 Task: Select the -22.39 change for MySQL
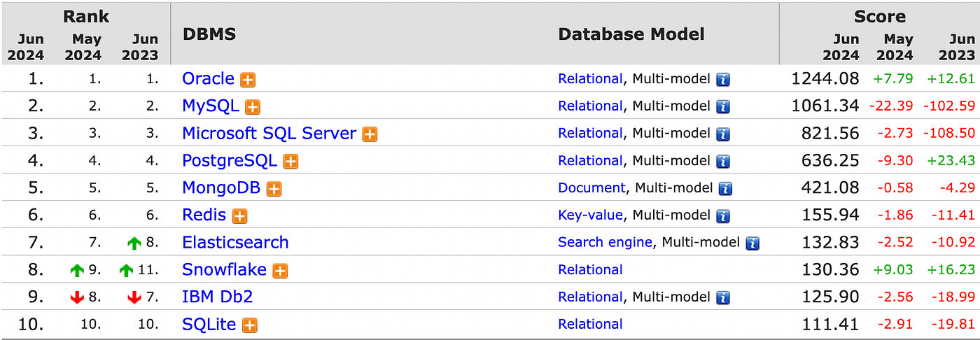890,106
